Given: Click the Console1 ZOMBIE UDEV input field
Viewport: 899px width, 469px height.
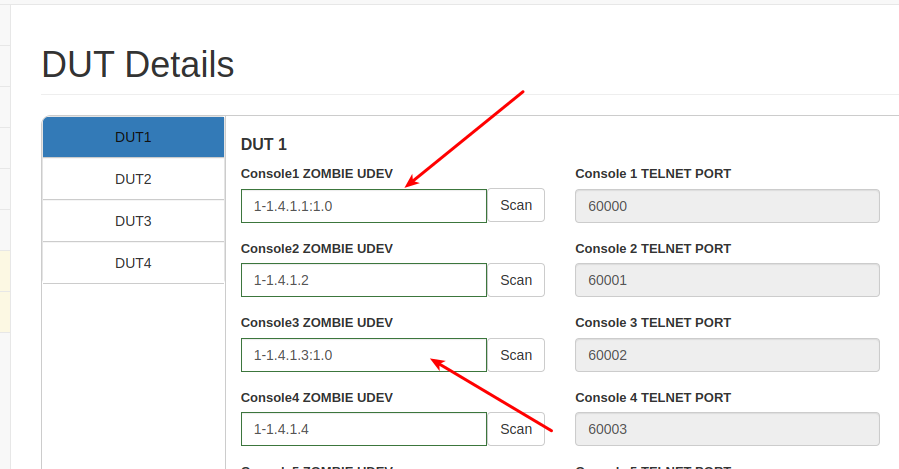Looking at the screenshot, I should pyautogui.click(x=363, y=206).
